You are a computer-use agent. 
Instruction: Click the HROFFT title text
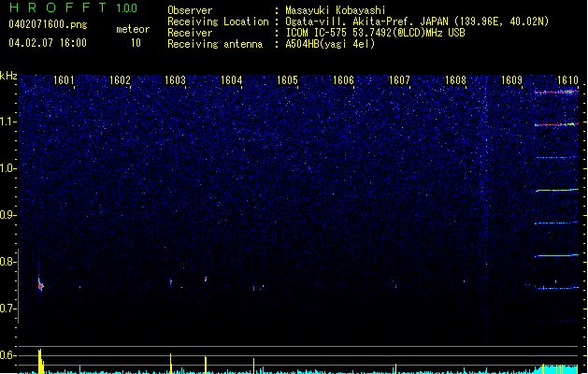coord(58,7)
